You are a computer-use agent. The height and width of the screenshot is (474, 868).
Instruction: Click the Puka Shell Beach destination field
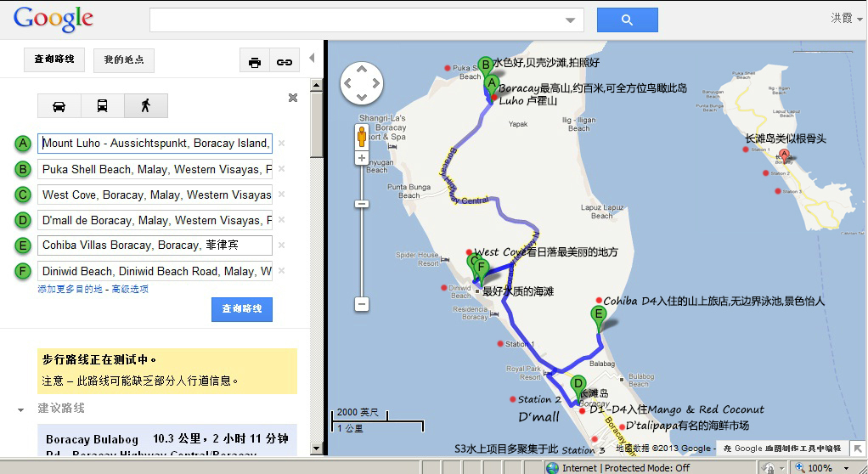tap(156, 169)
